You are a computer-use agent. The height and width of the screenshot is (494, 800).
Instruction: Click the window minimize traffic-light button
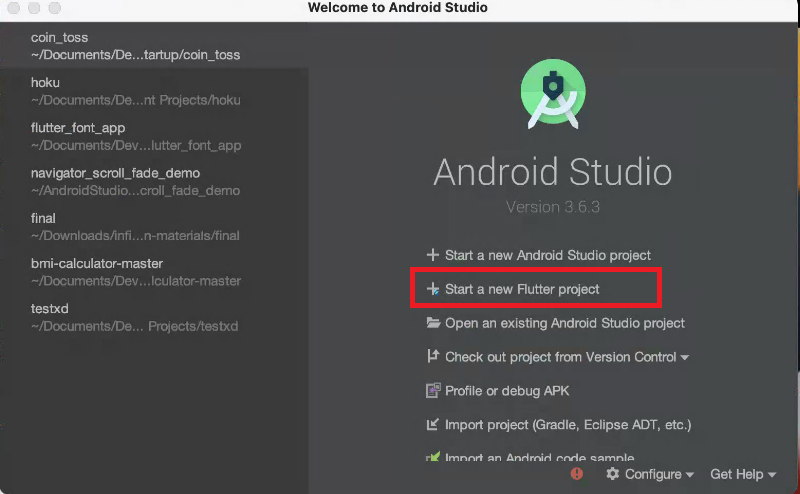(34, 8)
